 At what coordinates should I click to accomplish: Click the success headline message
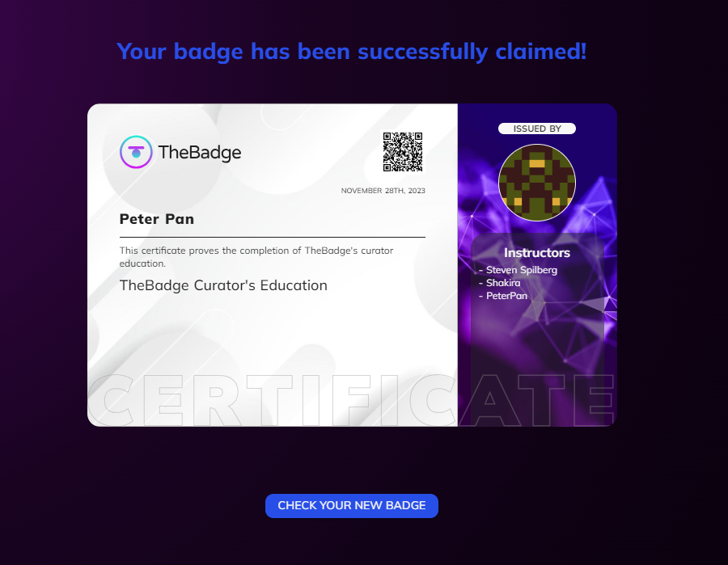point(352,51)
